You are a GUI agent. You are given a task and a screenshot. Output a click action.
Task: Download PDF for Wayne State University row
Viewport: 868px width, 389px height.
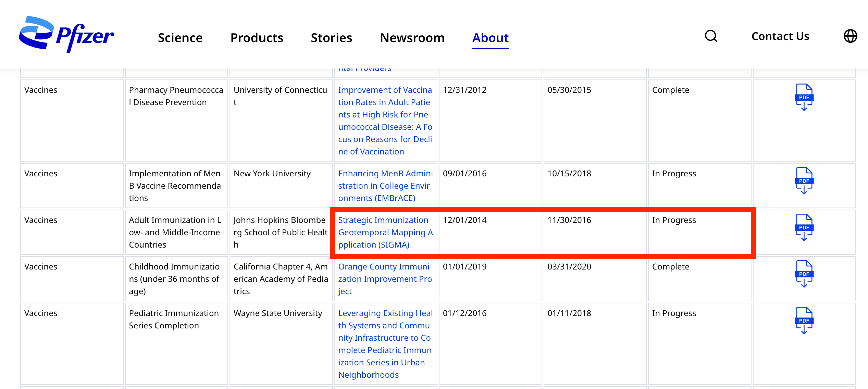click(x=804, y=321)
